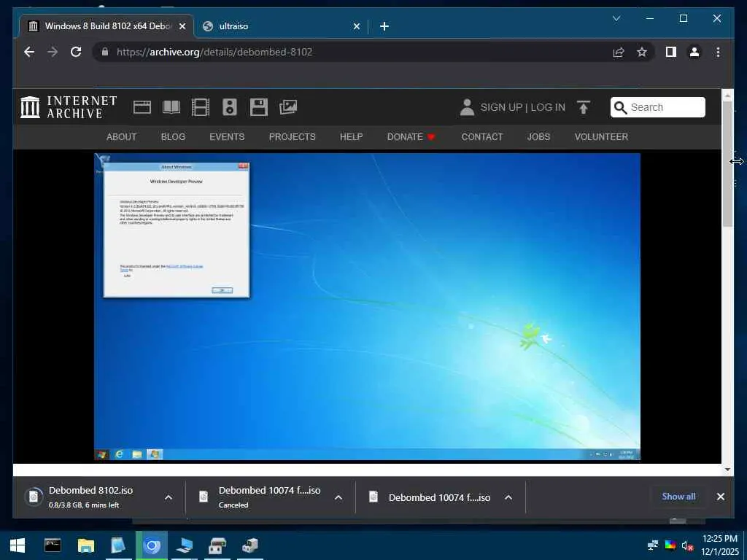Image resolution: width=747 pixels, height=560 pixels.
Task: Click the SIGN UP link
Action: pyautogui.click(x=501, y=108)
